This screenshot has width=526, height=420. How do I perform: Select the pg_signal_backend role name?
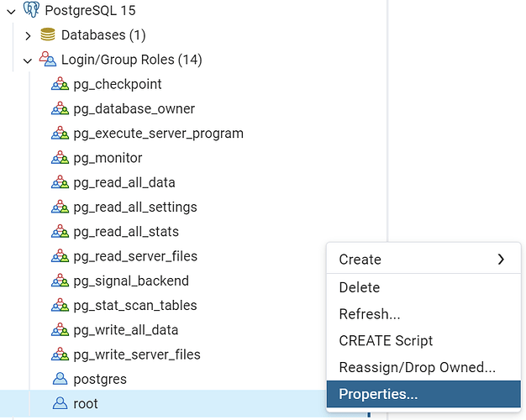[131, 281]
